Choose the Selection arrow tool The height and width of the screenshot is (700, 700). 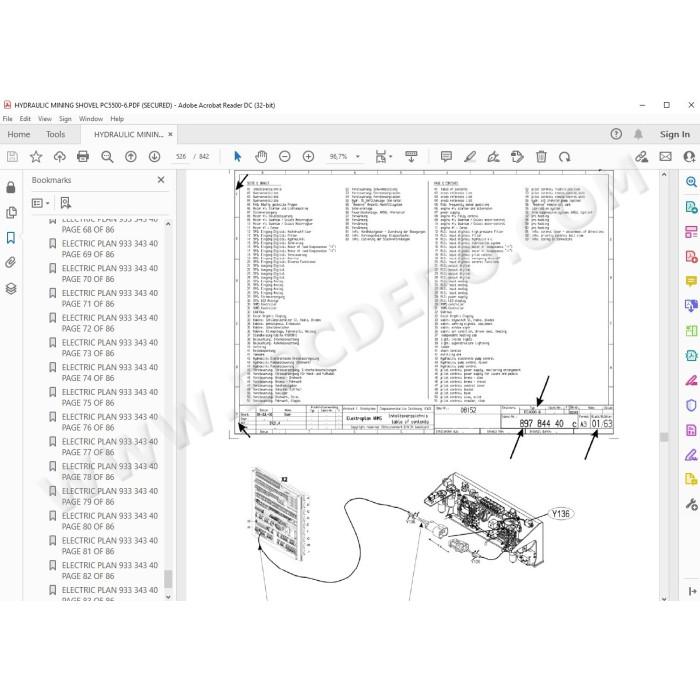(x=238, y=157)
